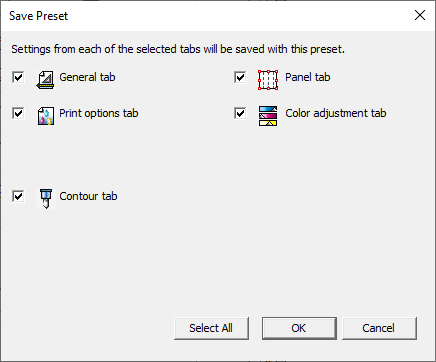Click the General tab ruler icon
The image size is (436, 362).
coord(45,80)
